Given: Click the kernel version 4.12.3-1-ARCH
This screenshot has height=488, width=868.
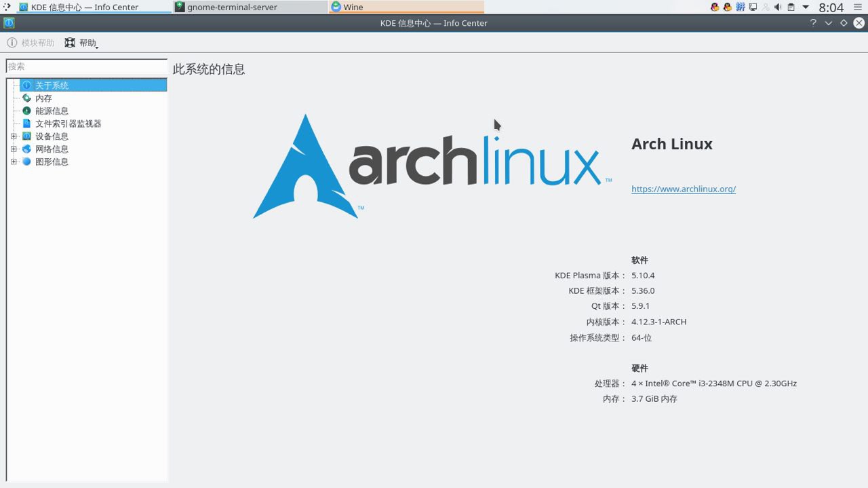Looking at the screenshot, I should coord(659,322).
